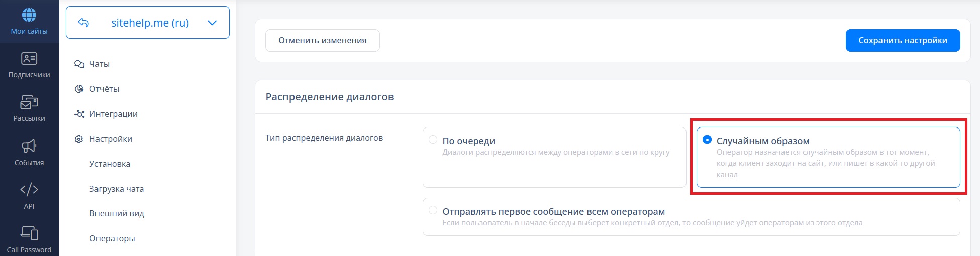Collapse the Настройки menu section

tap(111, 139)
